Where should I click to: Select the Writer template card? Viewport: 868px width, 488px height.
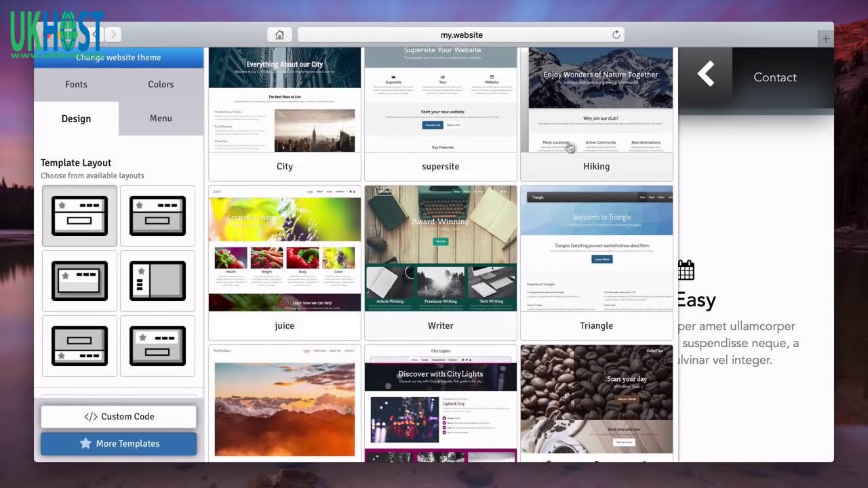point(441,262)
